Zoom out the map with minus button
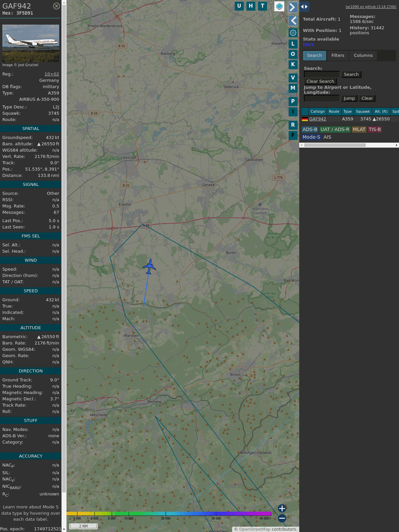Image resolution: width=399 pixels, height=532 pixels. point(282,518)
